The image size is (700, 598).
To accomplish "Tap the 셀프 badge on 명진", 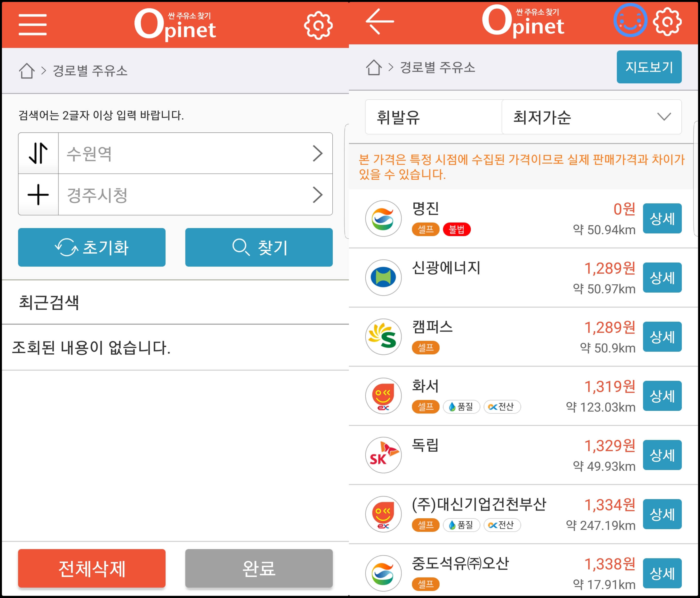I will (x=425, y=229).
